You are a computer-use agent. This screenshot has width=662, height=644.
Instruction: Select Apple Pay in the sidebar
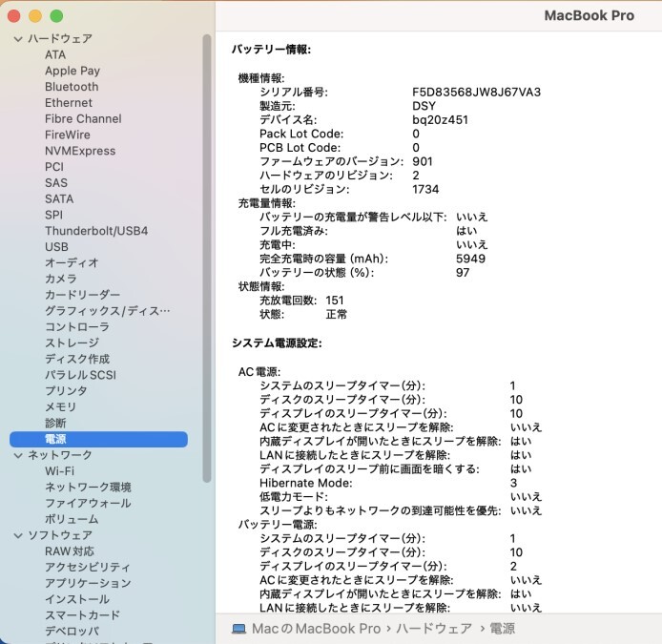[72, 71]
